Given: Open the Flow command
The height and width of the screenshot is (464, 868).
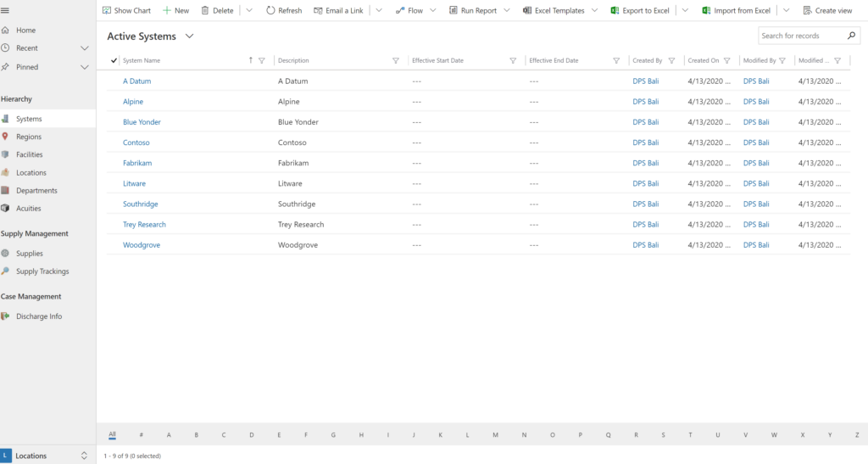Looking at the screenshot, I should click(x=409, y=10).
